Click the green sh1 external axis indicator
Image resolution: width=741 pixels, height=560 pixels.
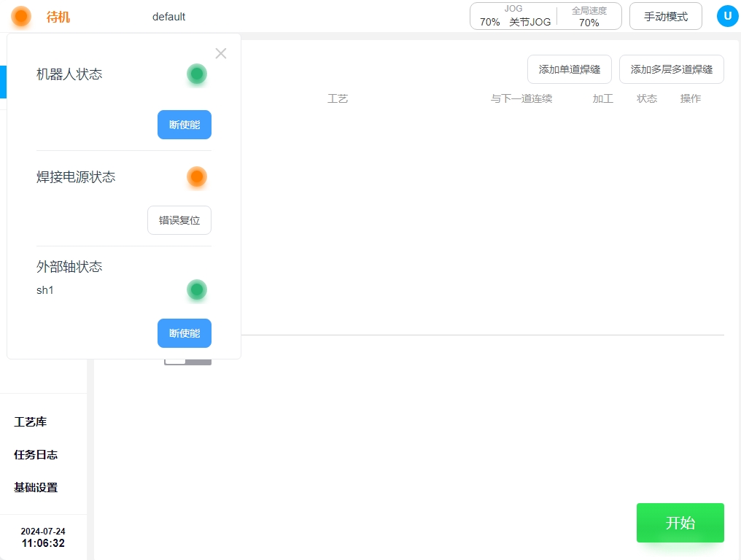click(196, 289)
